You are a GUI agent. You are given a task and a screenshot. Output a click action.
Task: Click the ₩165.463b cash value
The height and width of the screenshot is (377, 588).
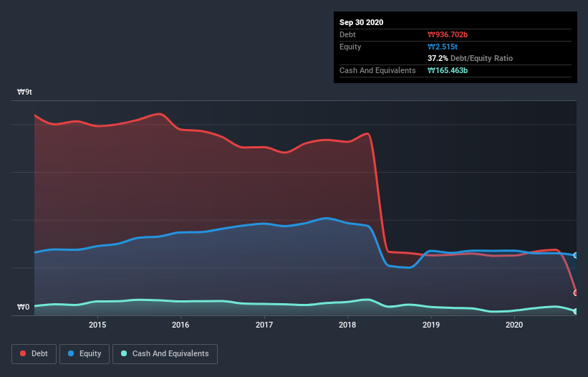[448, 70]
